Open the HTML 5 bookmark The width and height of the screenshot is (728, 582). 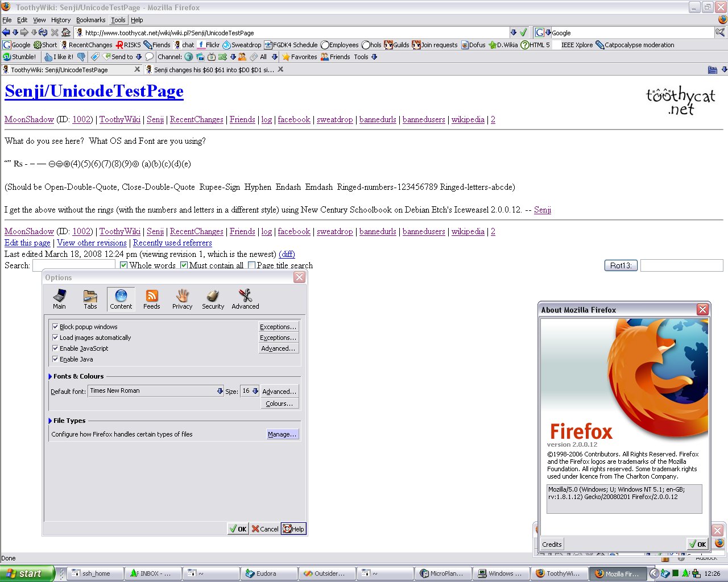tap(535, 45)
